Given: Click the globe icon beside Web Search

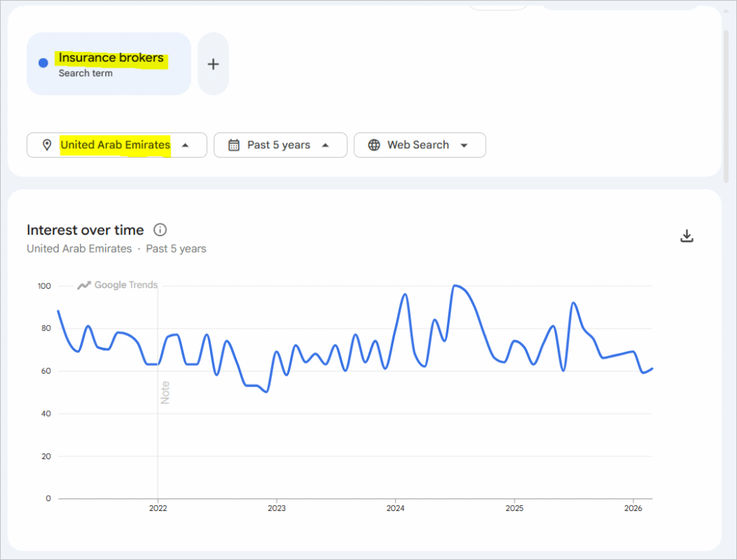Looking at the screenshot, I should [x=374, y=145].
